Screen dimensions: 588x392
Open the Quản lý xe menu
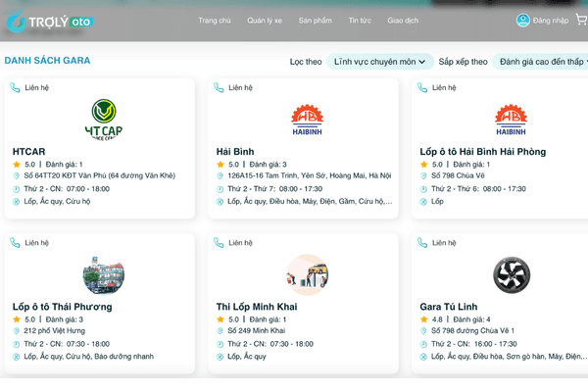pyautogui.click(x=265, y=21)
